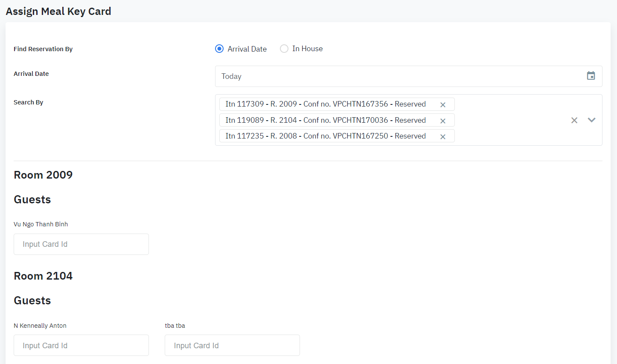Remove the Itn 117235 reservation chip
The width and height of the screenshot is (617, 364).
tap(442, 136)
